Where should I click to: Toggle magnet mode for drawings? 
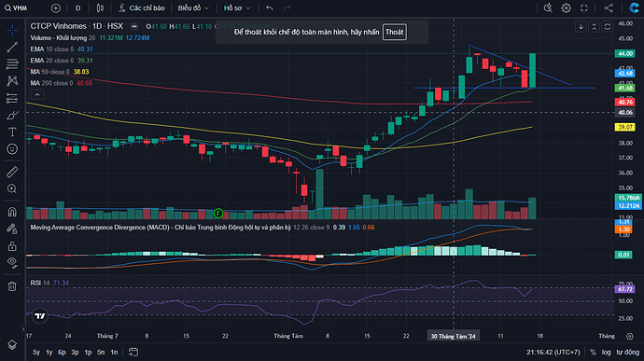12,212
